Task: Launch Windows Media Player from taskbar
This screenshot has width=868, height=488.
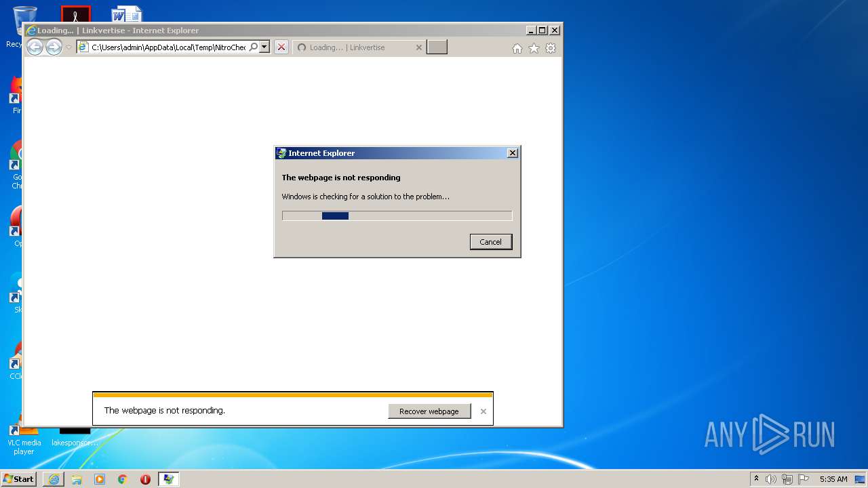Action: pos(100,479)
